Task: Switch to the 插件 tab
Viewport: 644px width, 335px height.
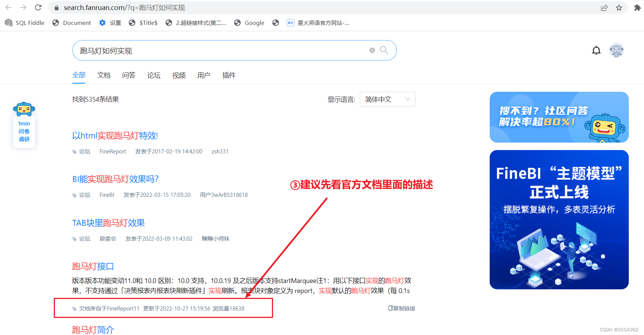Action: click(x=229, y=75)
